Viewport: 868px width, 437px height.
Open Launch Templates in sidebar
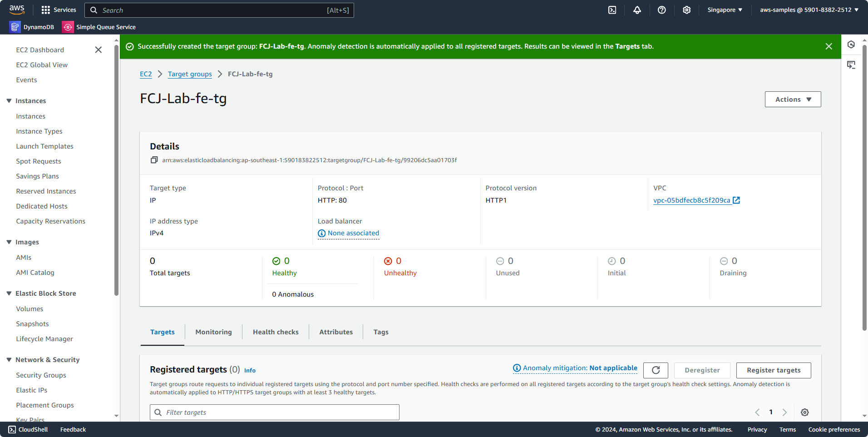point(44,146)
